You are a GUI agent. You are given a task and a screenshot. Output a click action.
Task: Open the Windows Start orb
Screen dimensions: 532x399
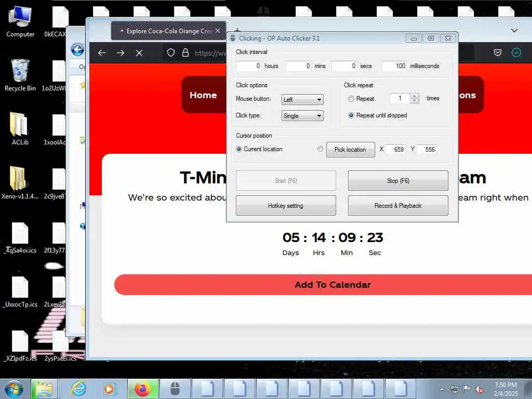[14, 389]
